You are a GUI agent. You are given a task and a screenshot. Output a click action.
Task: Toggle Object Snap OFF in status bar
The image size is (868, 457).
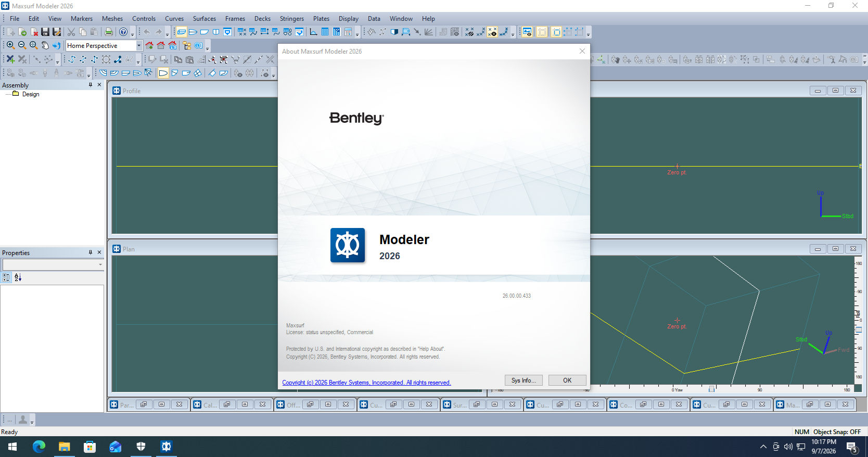tap(837, 431)
